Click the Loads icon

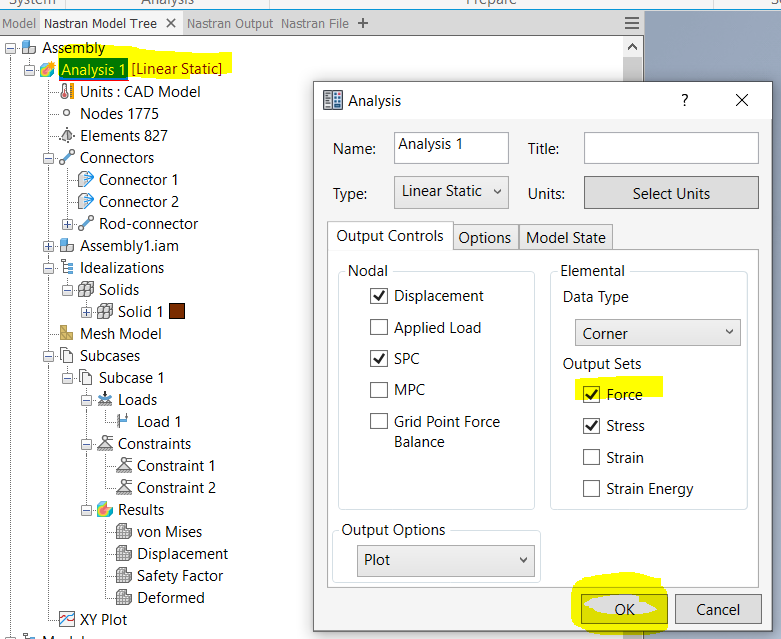pyautogui.click(x=105, y=399)
